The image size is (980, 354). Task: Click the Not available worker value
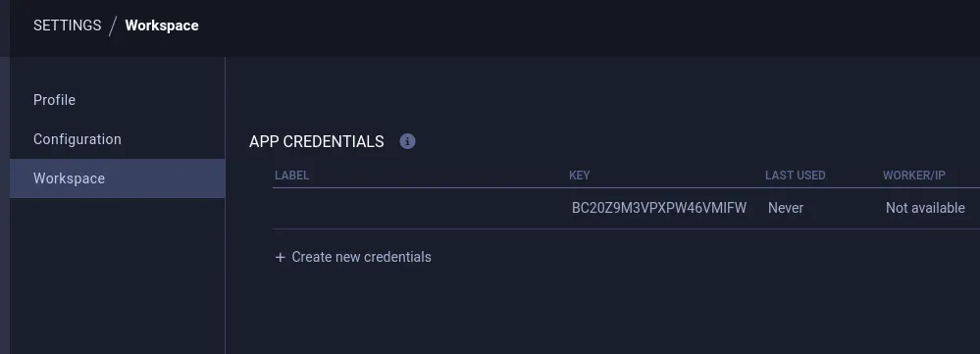tap(925, 208)
